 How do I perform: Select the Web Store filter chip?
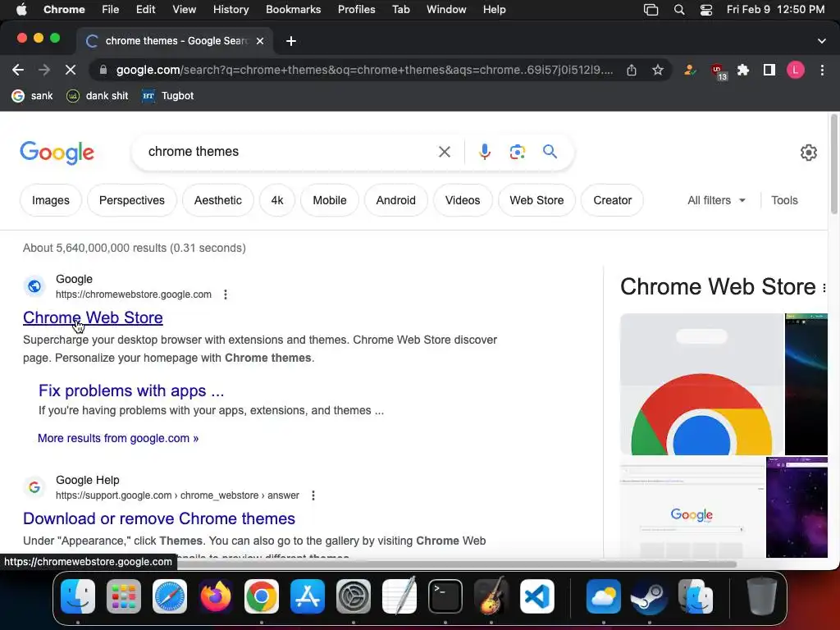tap(536, 200)
